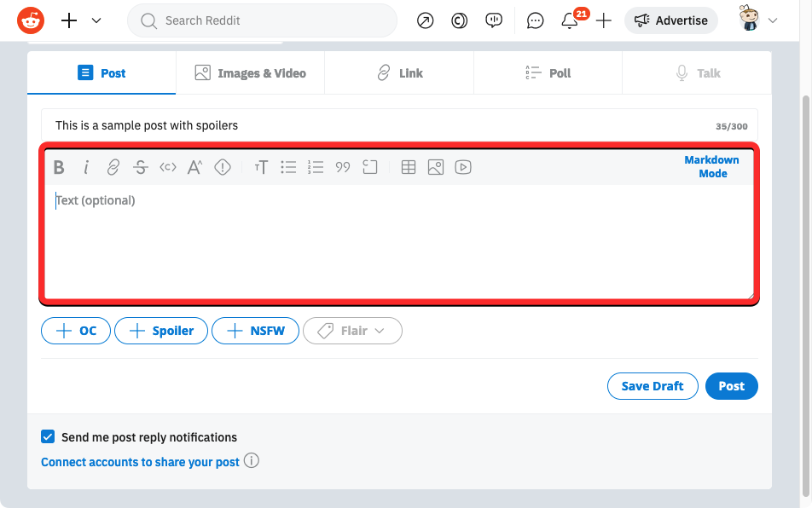Image resolution: width=812 pixels, height=508 pixels.
Task: Tag the post as NSFW
Action: (x=256, y=331)
